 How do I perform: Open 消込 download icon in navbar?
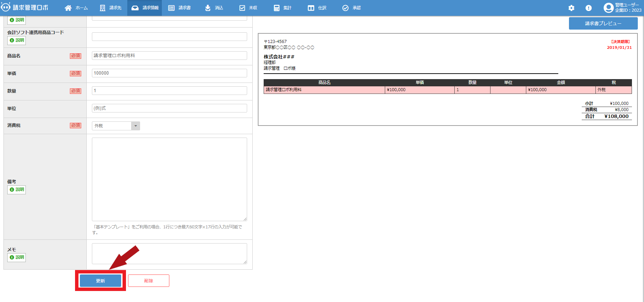click(208, 8)
